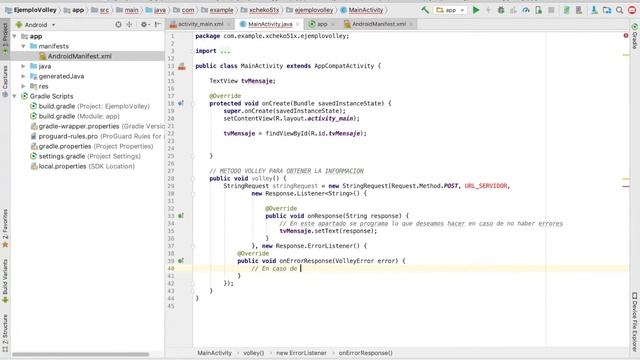Collapse the manifests folder node
The width and height of the screenshot is (640, 360).
(x=23, y=46)
